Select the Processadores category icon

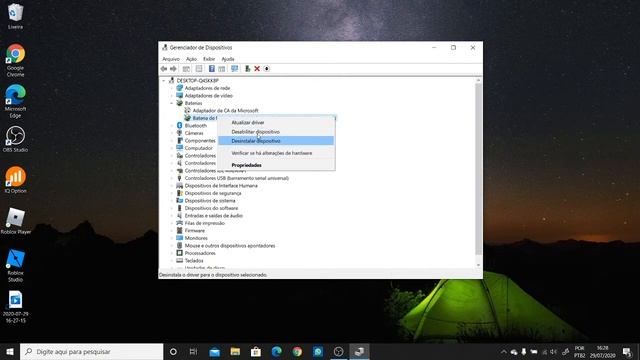pos(179,253)
